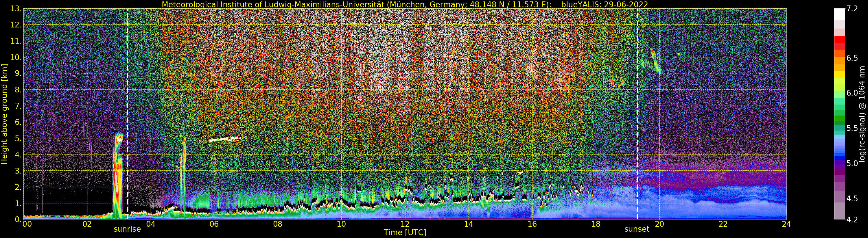Click the yellow segment of the colorbar
Viewport: 868px width, 238px height.
pyautogui.click(x=839, y=75)
